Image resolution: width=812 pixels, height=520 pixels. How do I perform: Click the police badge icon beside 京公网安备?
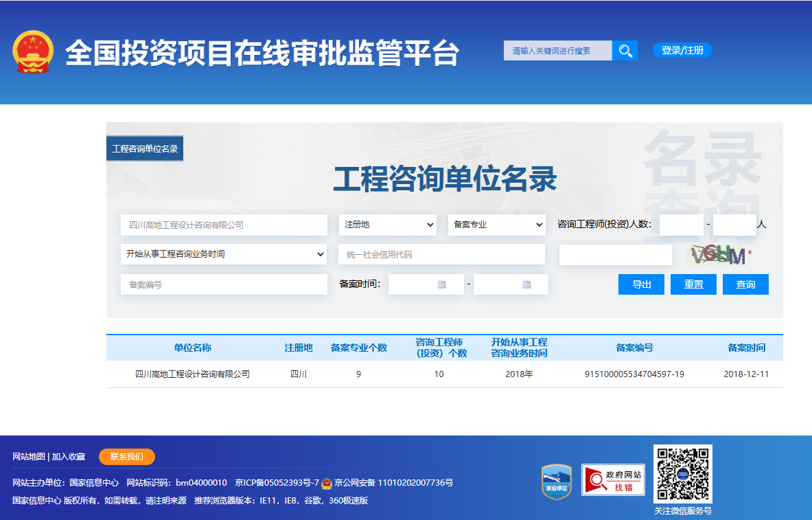327,483
